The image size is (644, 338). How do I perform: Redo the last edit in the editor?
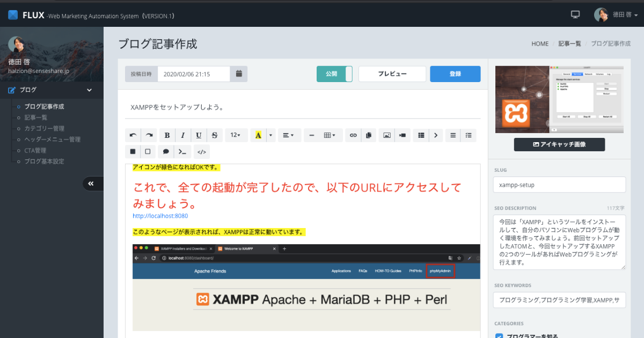point(149,135)
